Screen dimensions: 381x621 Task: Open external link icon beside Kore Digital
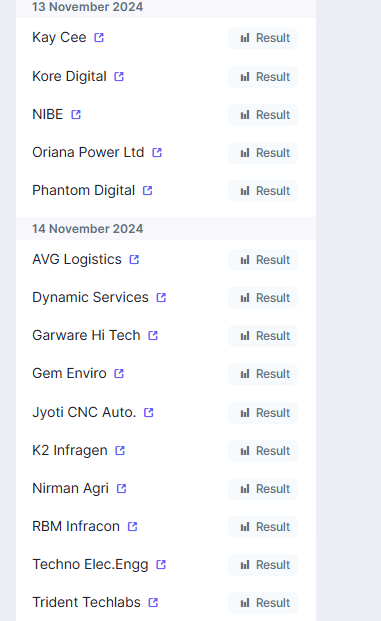tap(119, 76)
